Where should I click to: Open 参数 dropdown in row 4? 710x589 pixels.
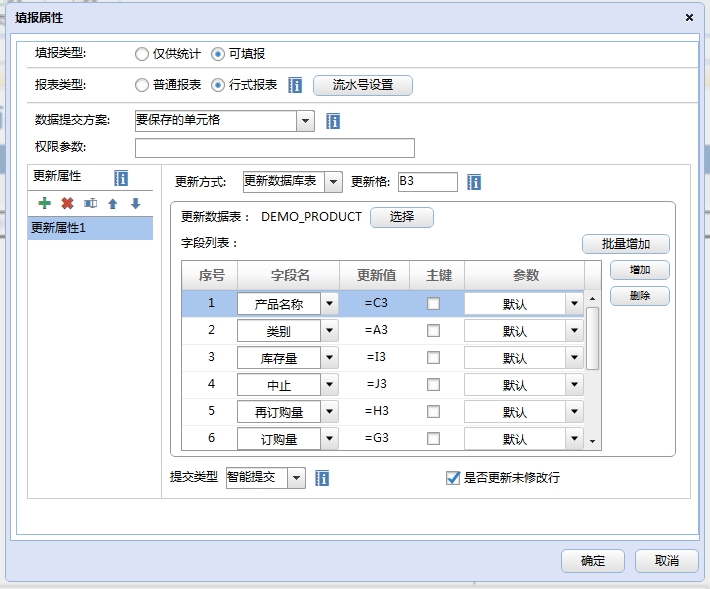(574, 384)
